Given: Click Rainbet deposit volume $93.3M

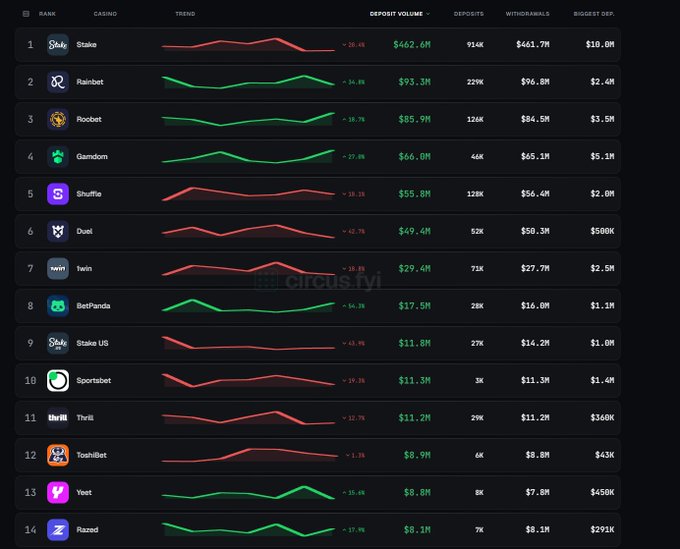Looking at the screenshot, I should tap(414, 82).
